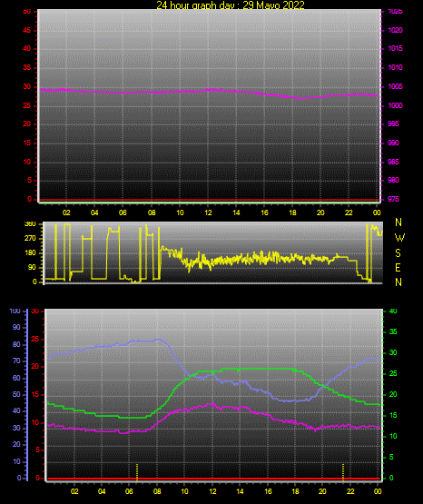
Task: Click the 1025 label on pressure axis
Action: (395, 11)
